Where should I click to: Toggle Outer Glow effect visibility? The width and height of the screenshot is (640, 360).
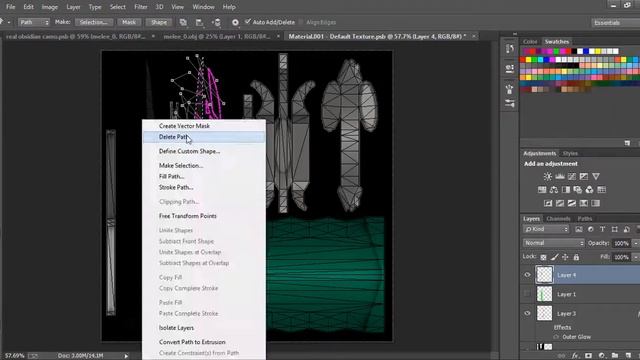[x=556, y=337]
